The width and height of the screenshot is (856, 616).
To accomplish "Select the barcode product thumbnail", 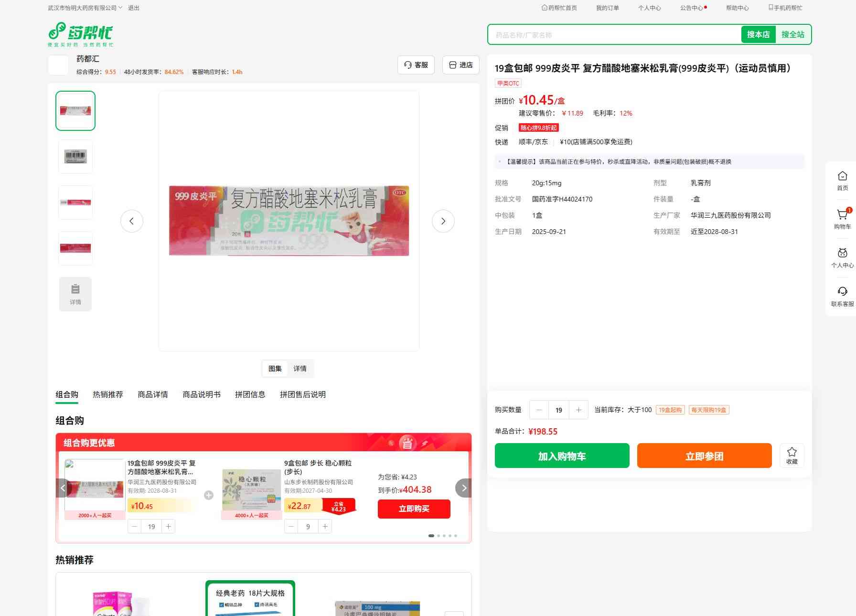I will pos(75,157).
